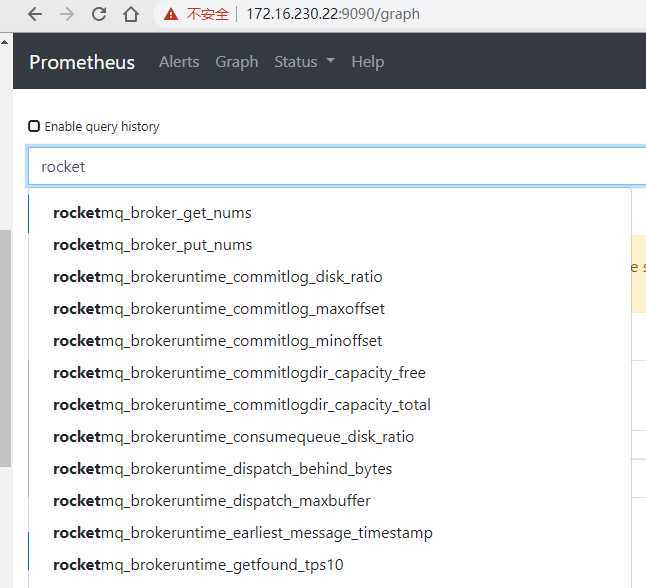Pick rocketmq_brokeruntime_earliest_message_timestamp suggestion
The width and height of the screenshot is (646, 588).
click(330, 533)
